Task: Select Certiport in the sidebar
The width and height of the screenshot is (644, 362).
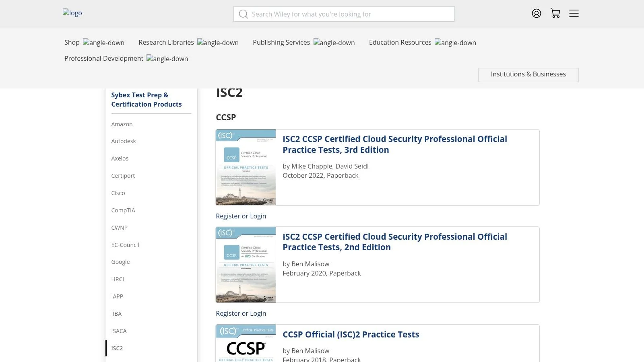Action: (123, 176)
